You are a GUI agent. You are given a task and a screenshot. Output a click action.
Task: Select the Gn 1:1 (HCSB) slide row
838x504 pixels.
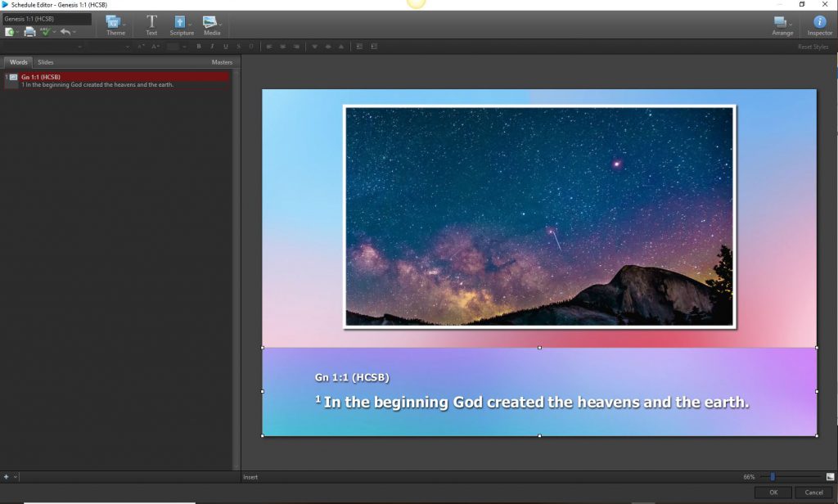click(116, 81)
